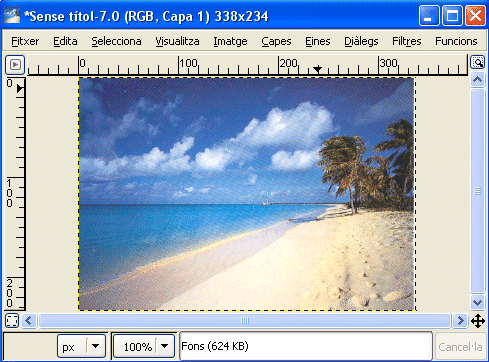Click the vertical scrollbar thumb
Viewport: 489px width, 362px height.
(x=477, y=191)
